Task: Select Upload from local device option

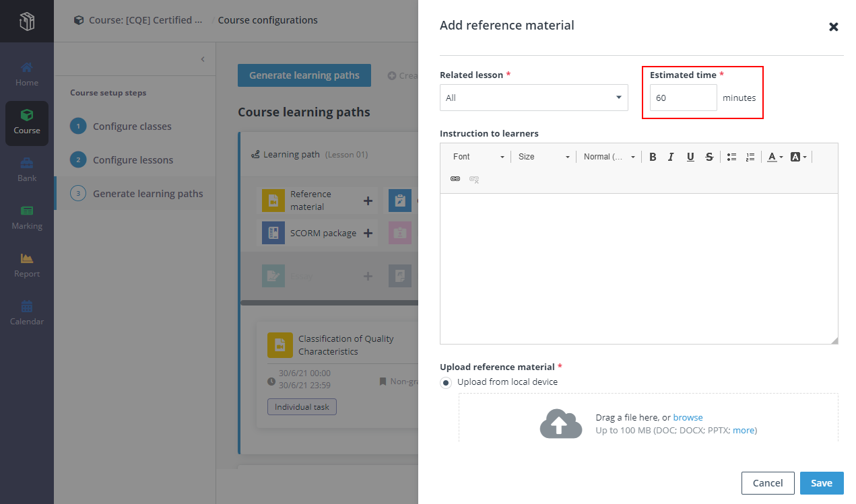Action: coord(446,383)
